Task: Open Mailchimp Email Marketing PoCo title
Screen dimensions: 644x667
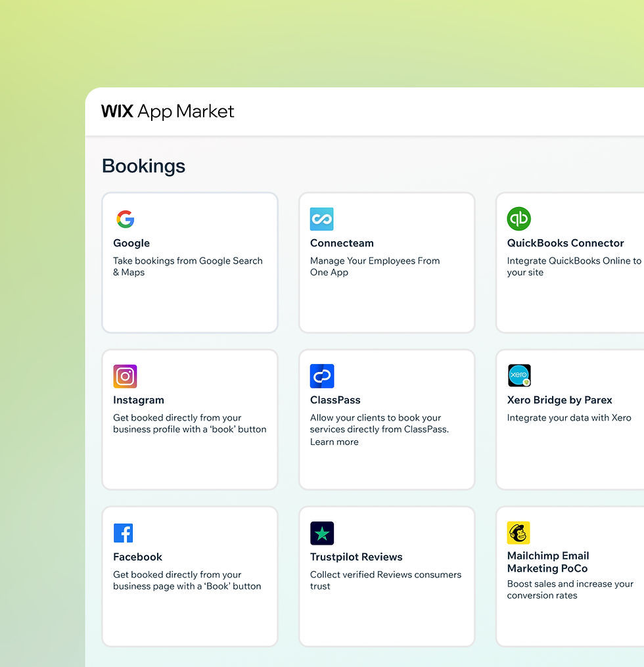Action: click(548, 562)
